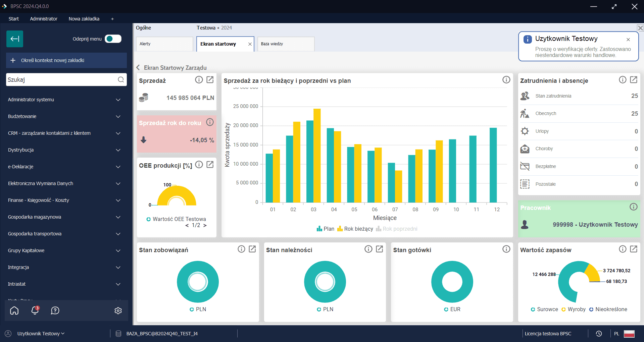Open sidebar settings gear icon
644x342 pixels.
point(118,310)
